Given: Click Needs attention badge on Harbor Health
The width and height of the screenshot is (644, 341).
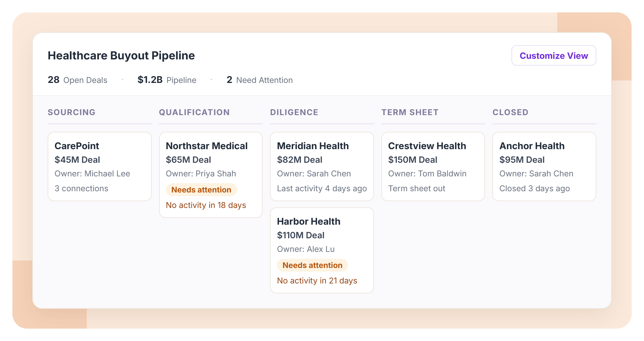Looking at the screenshot, I should [x=312, y=265].
